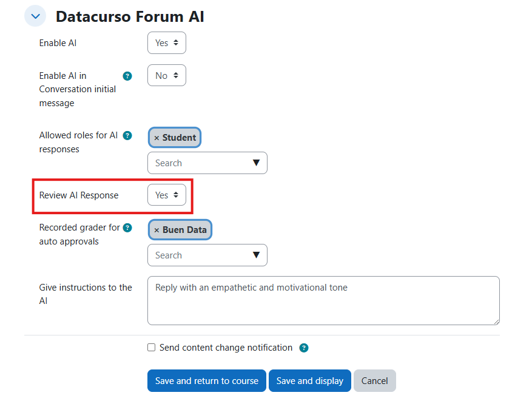Click the allowed roles Search field
Viewport: 532px width, 401px height.
[x=197, y=163]
